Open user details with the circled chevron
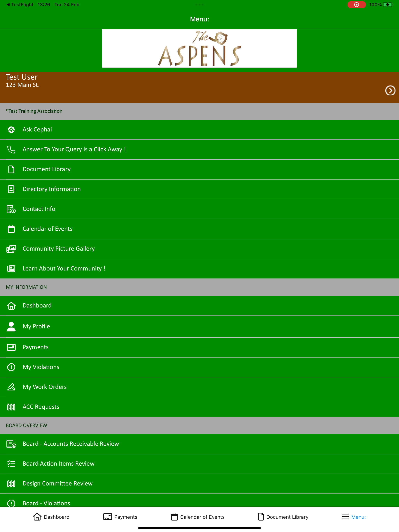This screenshot has height=532, width=399. click(390, 90)
